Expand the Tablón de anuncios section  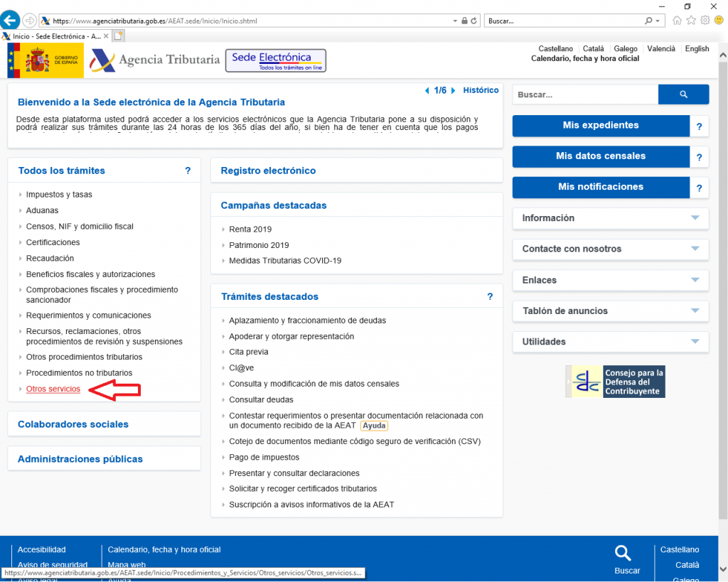click(x=610, y=311)
